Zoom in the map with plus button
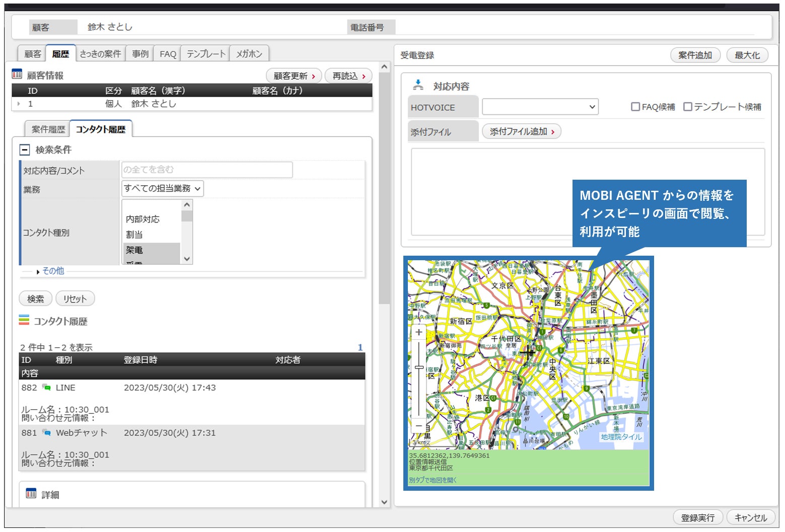Image resolution: width=785 pixels, height=532 pixels. pos(419,333)
